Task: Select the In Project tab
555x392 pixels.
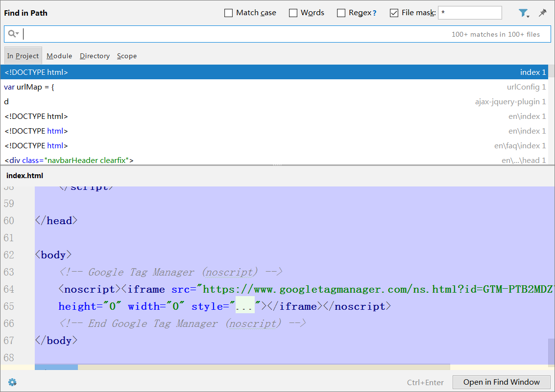Action: coord(23,56)
